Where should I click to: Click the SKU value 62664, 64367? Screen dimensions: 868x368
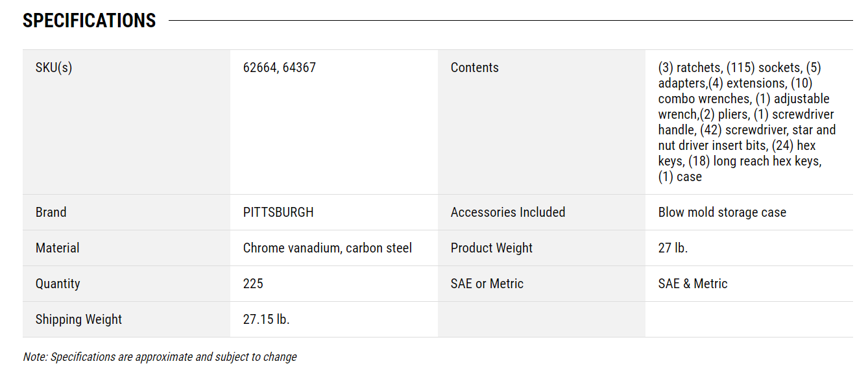(x=280, y=67)
